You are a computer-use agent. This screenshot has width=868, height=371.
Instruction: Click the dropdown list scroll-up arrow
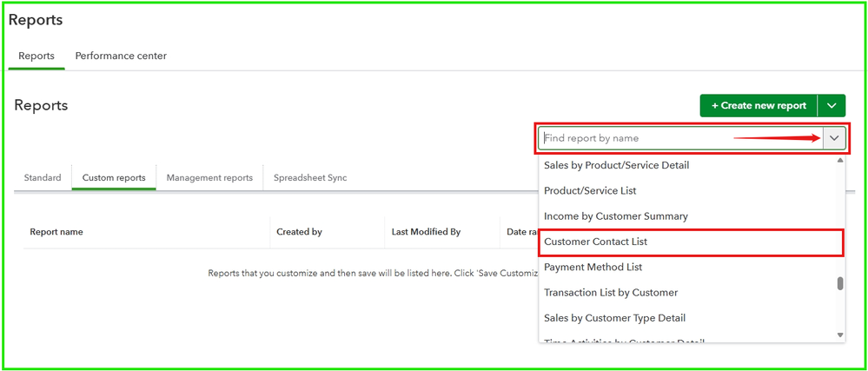(839, 161)
